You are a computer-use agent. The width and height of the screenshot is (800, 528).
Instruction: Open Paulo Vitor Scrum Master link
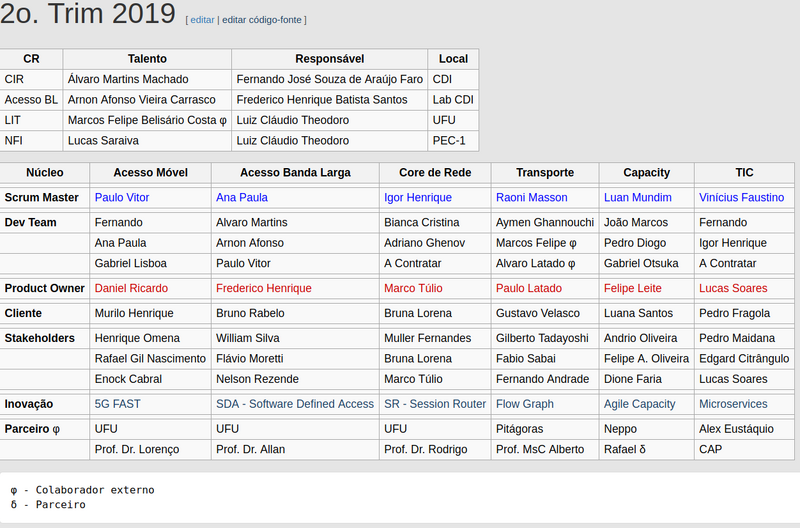coord(122,198)
